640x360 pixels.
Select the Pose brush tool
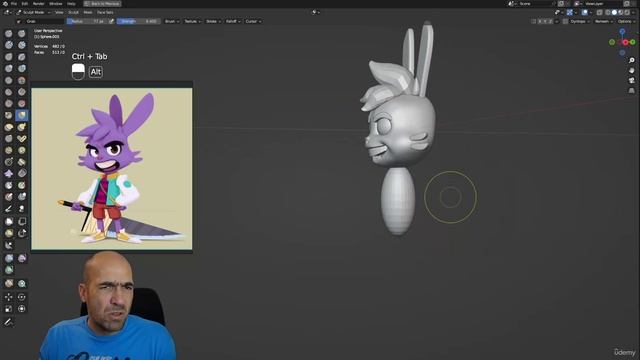pyautogui.click(x=22, y=138)
